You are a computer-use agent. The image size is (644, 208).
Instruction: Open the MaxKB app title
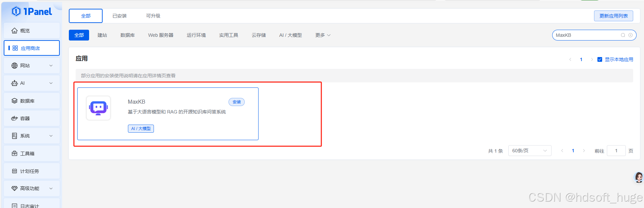click(136, 102)
